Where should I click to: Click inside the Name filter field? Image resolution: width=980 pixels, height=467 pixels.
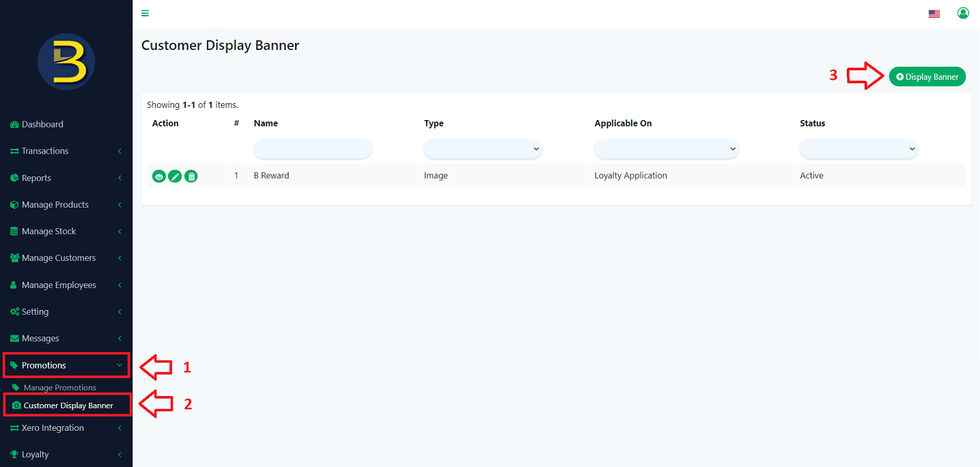[312, 149]
